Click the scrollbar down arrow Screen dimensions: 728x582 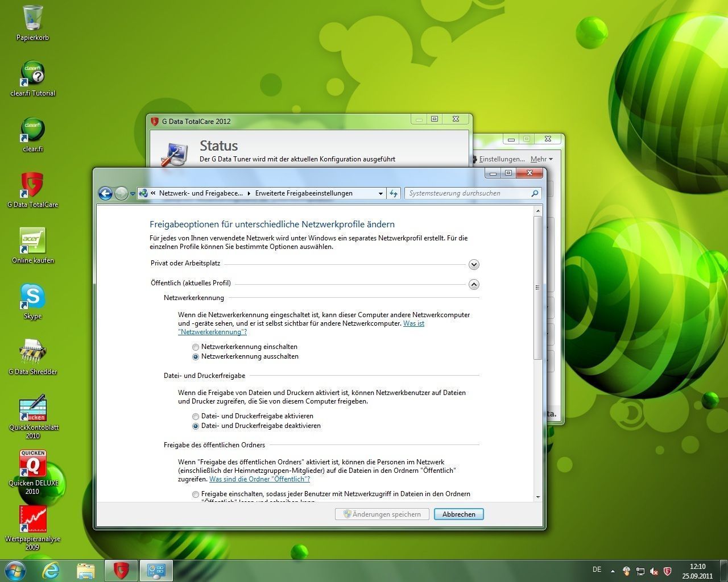coord(537,497)
